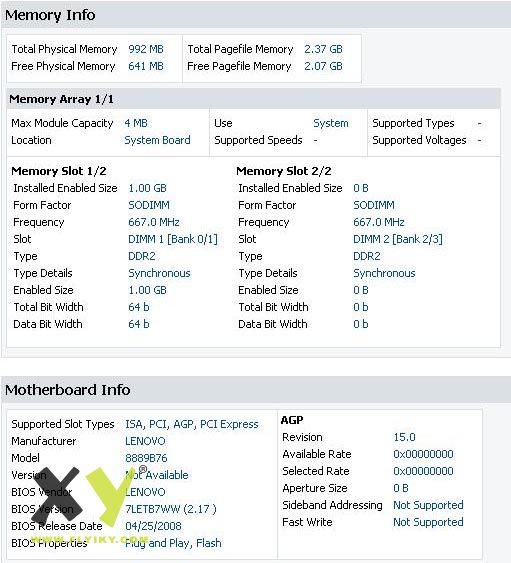Select the LENOVO manufacturer value

coord(145,441)
